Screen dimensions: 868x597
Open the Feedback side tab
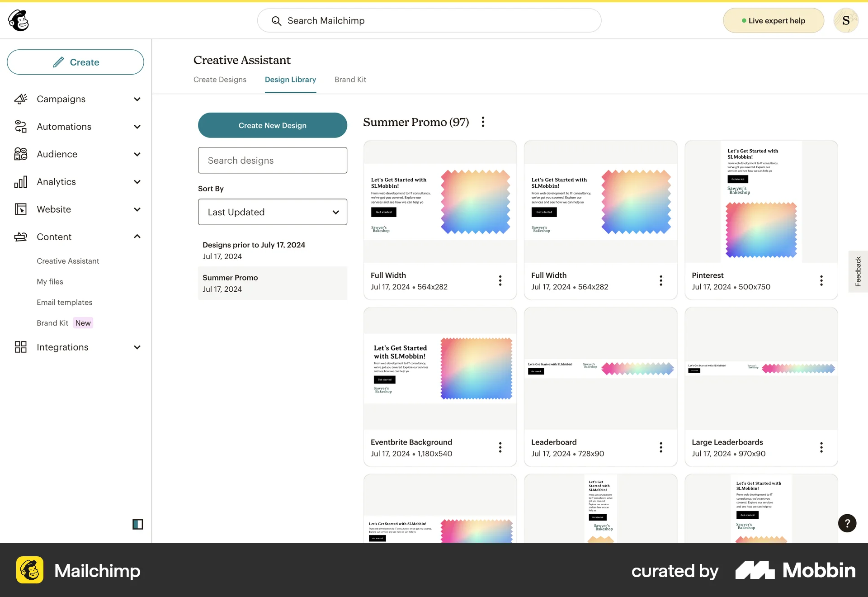click(858, 271)
